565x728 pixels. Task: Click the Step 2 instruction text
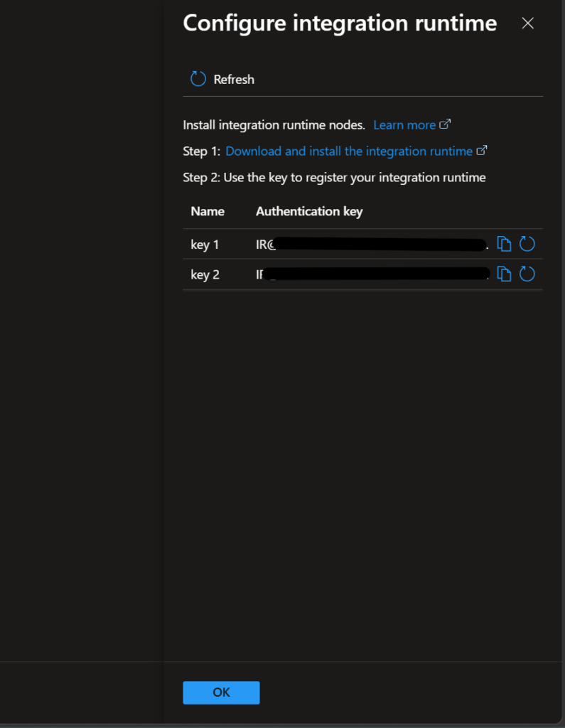click(334, 178)
